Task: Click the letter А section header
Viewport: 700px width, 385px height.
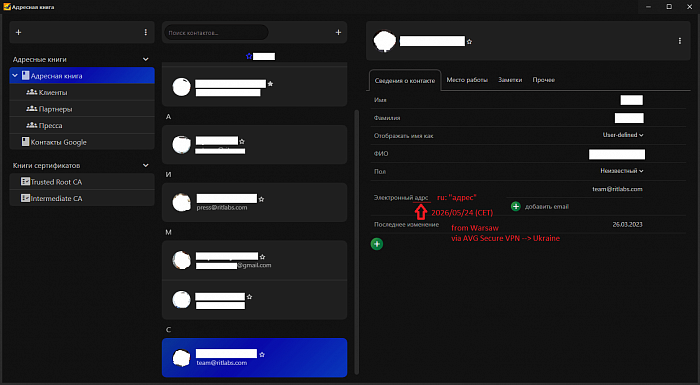Action: pos(168,117)
